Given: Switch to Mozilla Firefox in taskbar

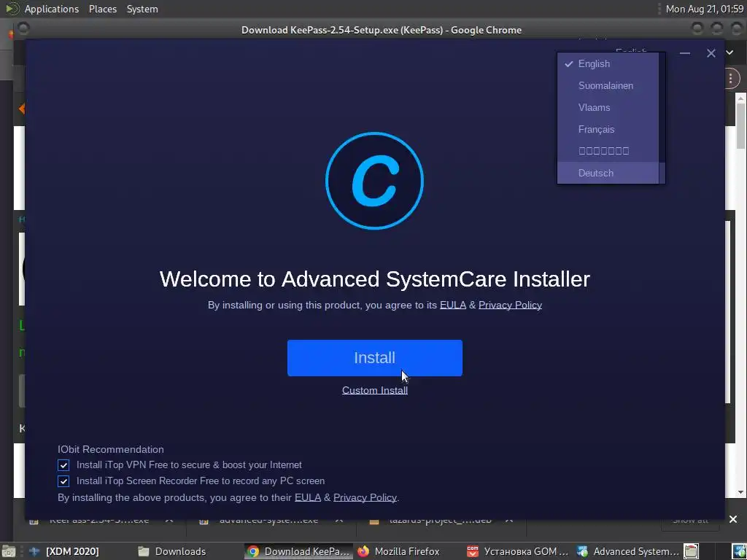Looking at the screenshot, I should tap(399, 551).
